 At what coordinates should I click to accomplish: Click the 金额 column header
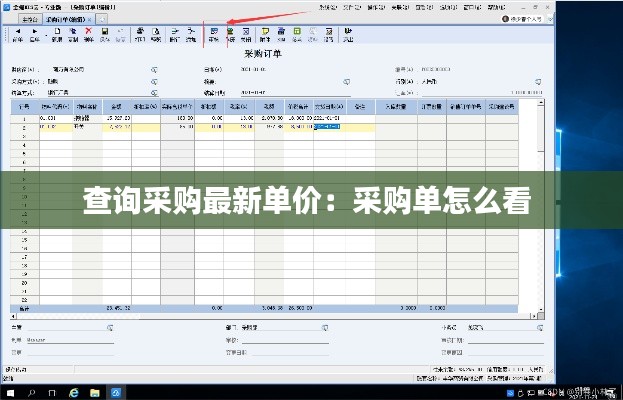pyautogui.click(x=116, y=106)
